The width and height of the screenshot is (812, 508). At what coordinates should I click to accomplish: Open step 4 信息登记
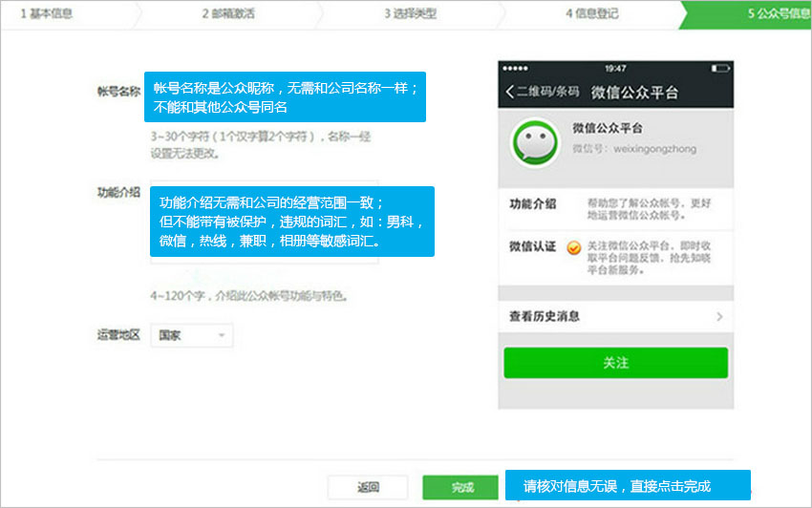click(x=591, y=13)
